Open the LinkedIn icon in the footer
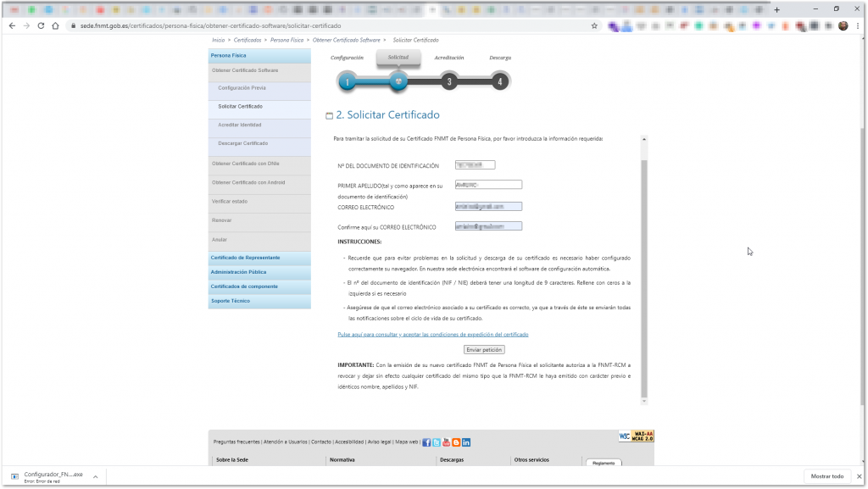The image size is (868, 489). (466, 442)
